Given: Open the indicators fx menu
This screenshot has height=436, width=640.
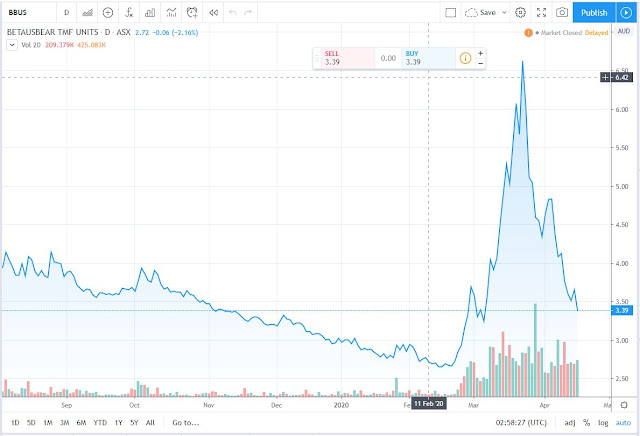Looking at the screenshot, I should tap(129, 13).
